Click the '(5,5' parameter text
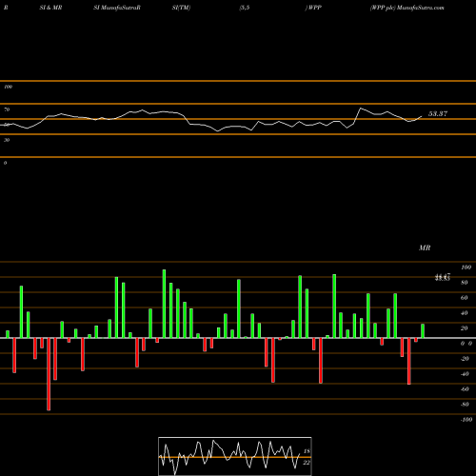 [245, 8]
